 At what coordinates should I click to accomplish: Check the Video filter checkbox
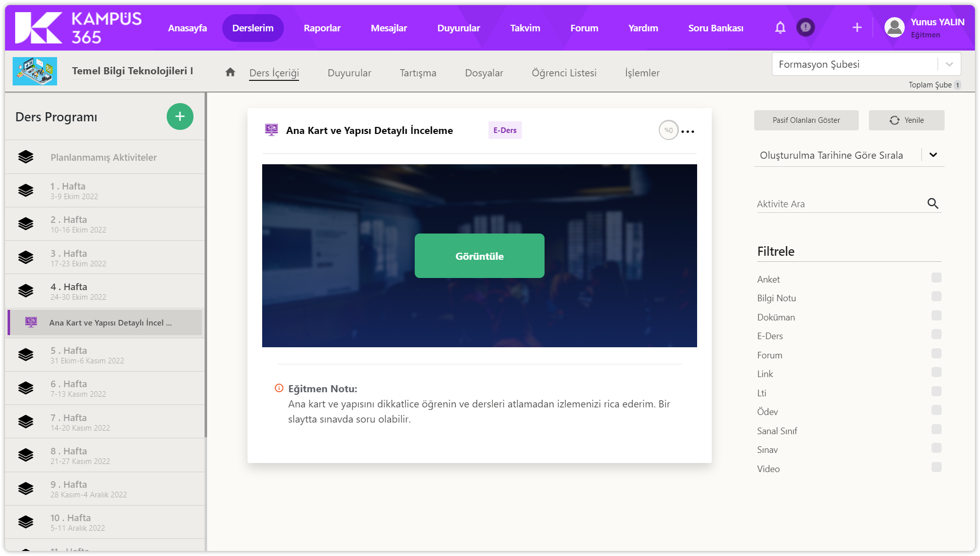coord(936,467)
